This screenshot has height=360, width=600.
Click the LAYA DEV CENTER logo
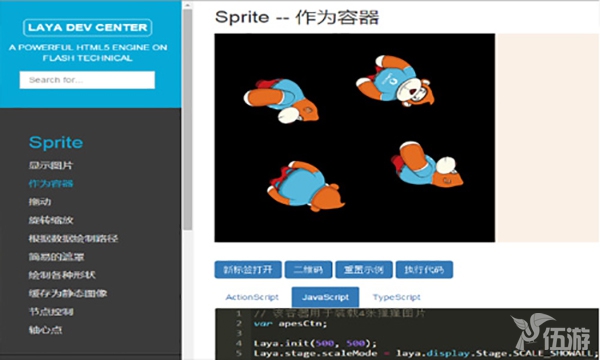pos(88,28)
